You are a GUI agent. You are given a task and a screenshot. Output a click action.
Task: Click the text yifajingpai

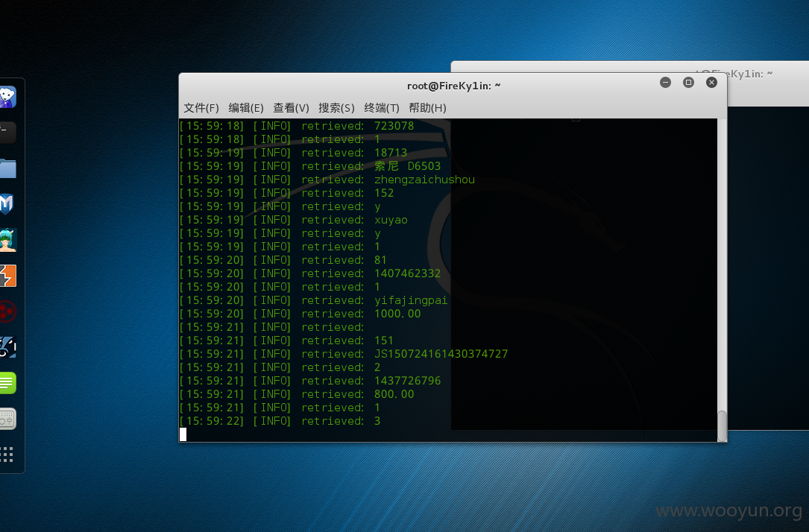[411, 300]
